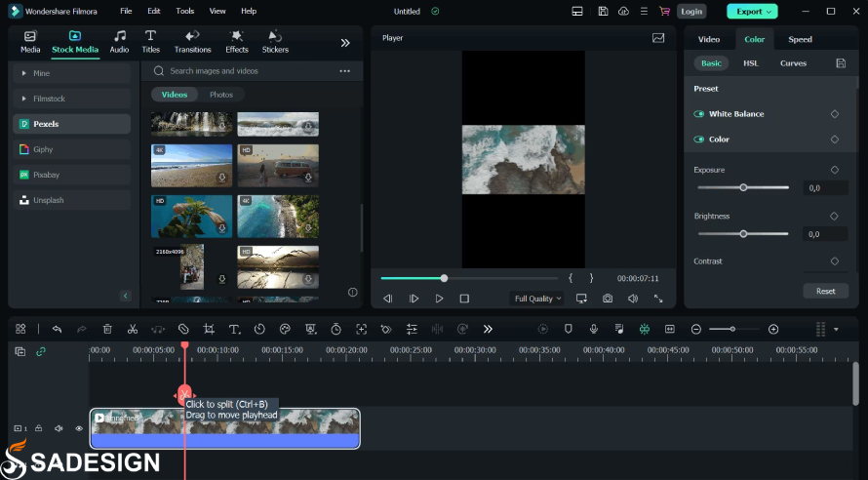Select the Crop tool
Screen dimensions: 868x480
pyautogui.click(x=209, y=329)
